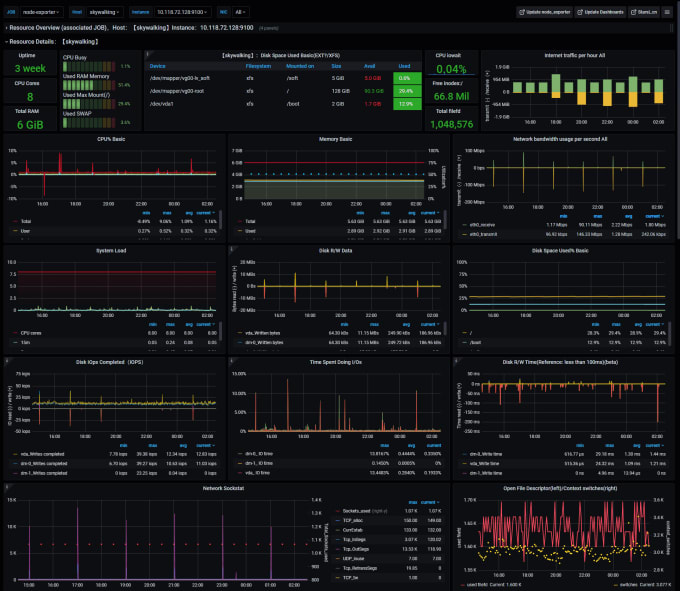Click the Used series color line in Memory Basic legend
Screen dimensions: 680x591
[240, 231]
